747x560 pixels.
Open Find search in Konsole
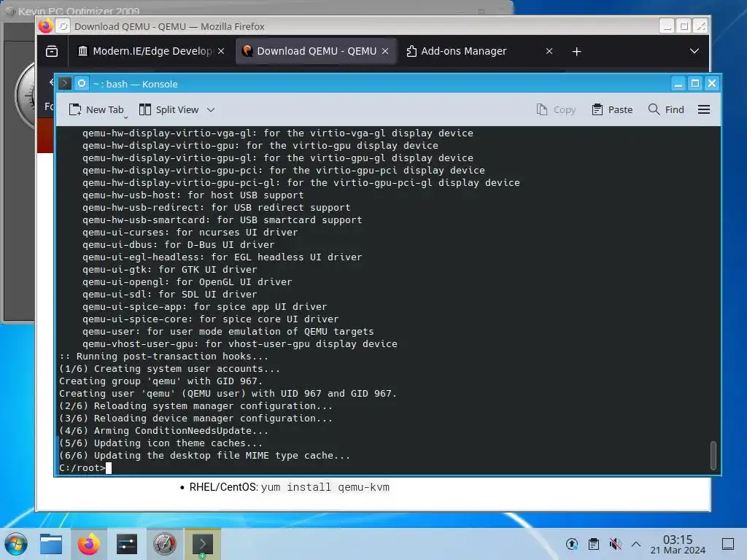[666, 109]
